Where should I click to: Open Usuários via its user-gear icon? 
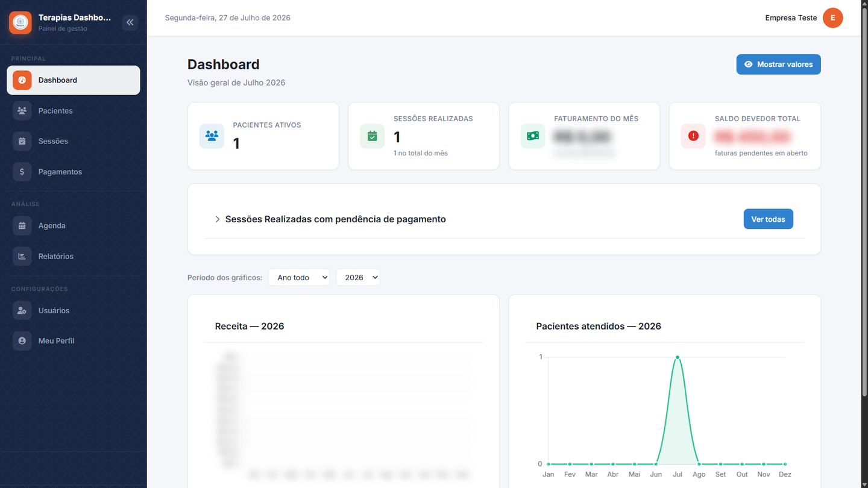click(22, 311)
